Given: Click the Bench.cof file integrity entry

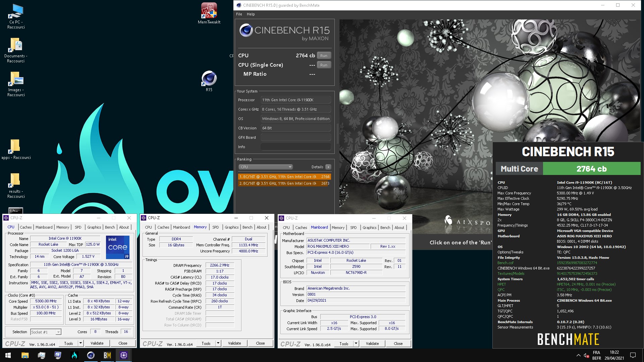Looking at the screenshot, I should 505,263.
